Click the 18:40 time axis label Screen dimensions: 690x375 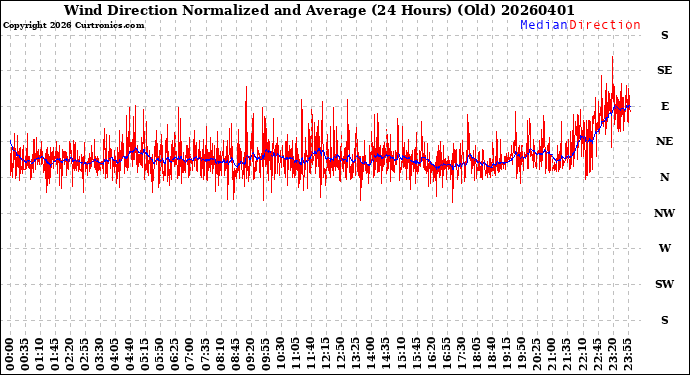491,354
